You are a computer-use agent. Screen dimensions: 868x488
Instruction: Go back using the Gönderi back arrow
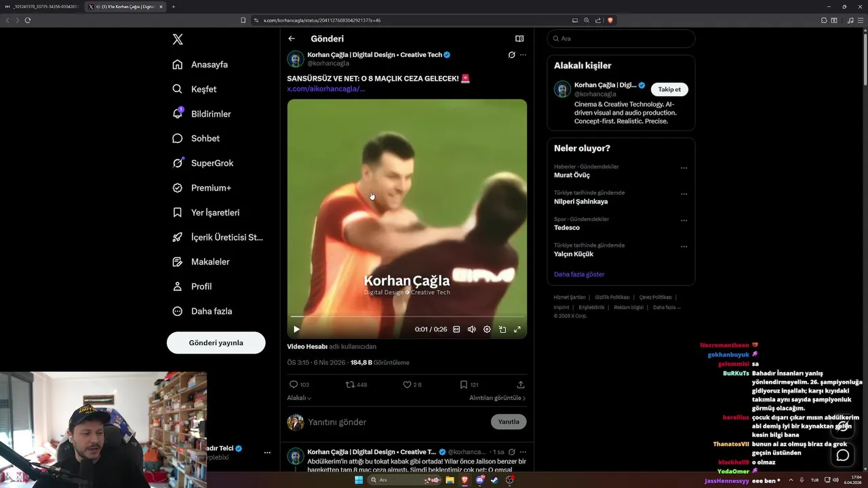(292, 39)
